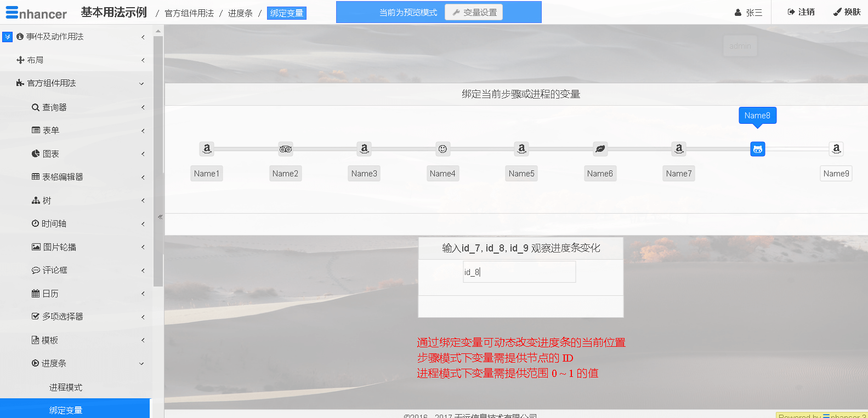Open the 进程模式 menu item
This screenshot has height=418, width=868.
66,387
